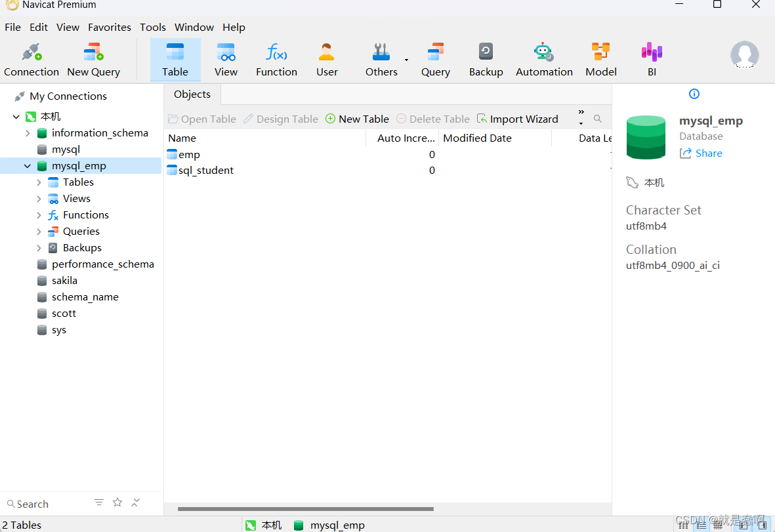
Task: Open the File menu
Action: click(x=13, y=27)
